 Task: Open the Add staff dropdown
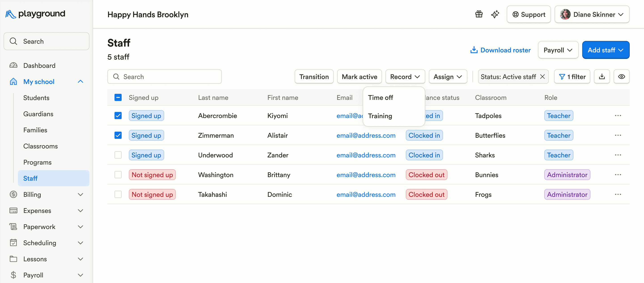coord(606,50)
